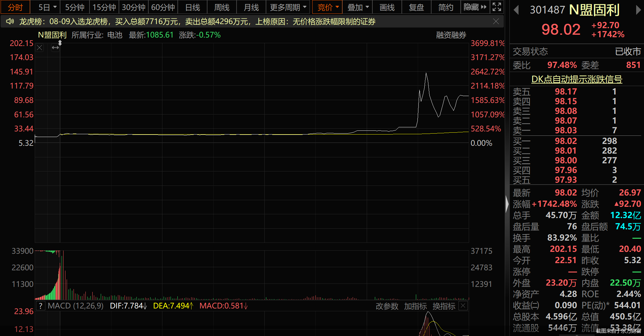Close the MACD indicator panel
Screen dimensions: 644x336
click(x=463, y=306)
